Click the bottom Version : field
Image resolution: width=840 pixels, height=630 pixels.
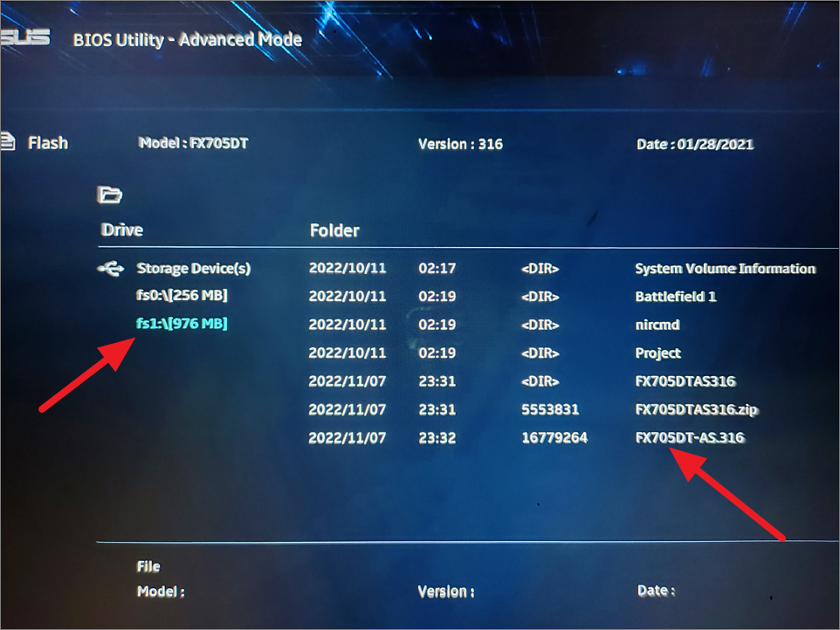[446, 592]
